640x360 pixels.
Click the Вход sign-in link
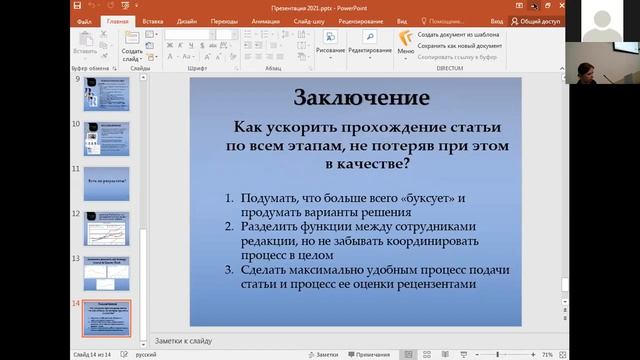pyautogui.click(x=496, y=21)
